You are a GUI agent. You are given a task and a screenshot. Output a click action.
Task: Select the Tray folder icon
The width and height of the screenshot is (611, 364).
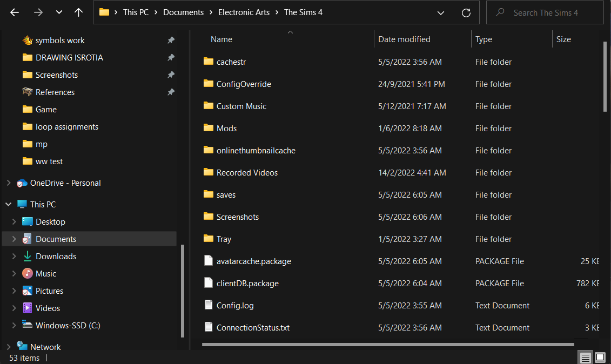pyautogui.click(x=209, y=239)
